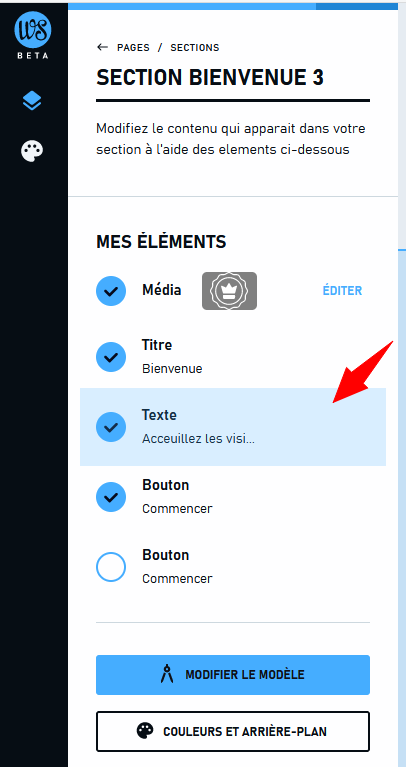This screenshot has height=767, width=406.
Task: Uncheck the Titre element checkbox
Action: (x=111, y=357)
